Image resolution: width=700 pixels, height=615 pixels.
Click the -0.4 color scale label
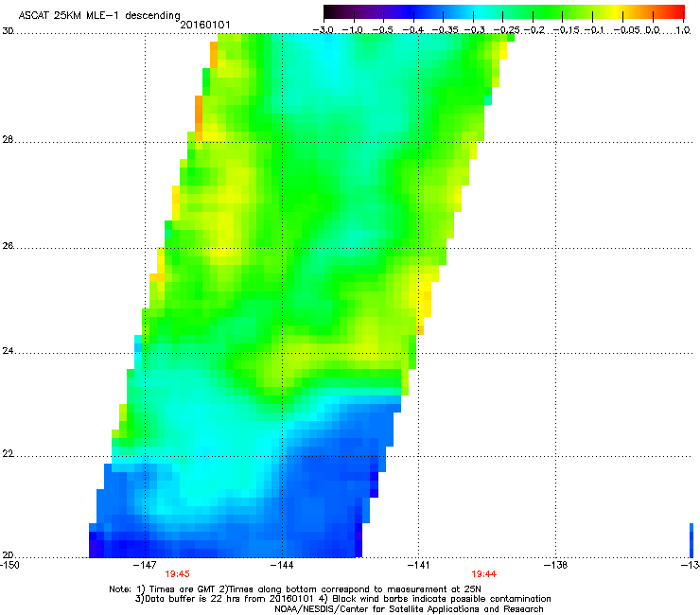coord(413,30)
